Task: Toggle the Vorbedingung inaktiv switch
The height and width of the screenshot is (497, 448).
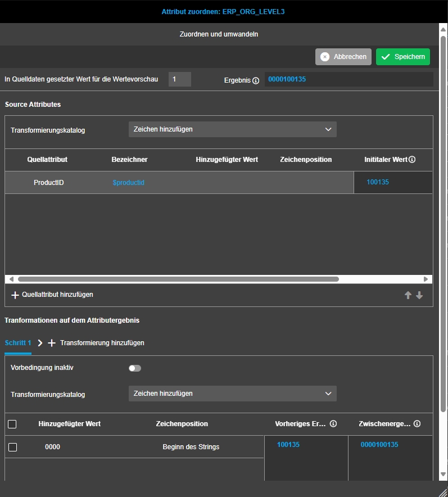Action: tap(135, 368)
